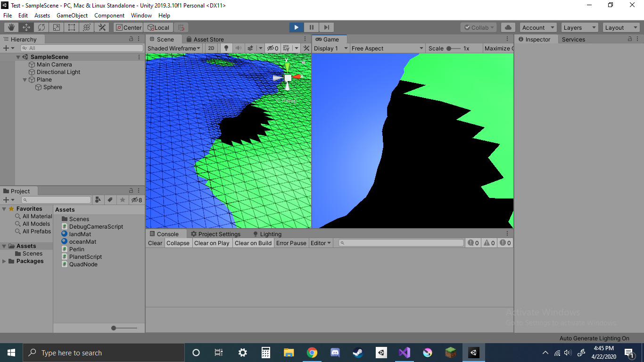Screen dimensions: 644x362
Task: Save search star icon in Project panel
Action: [123, 200]
